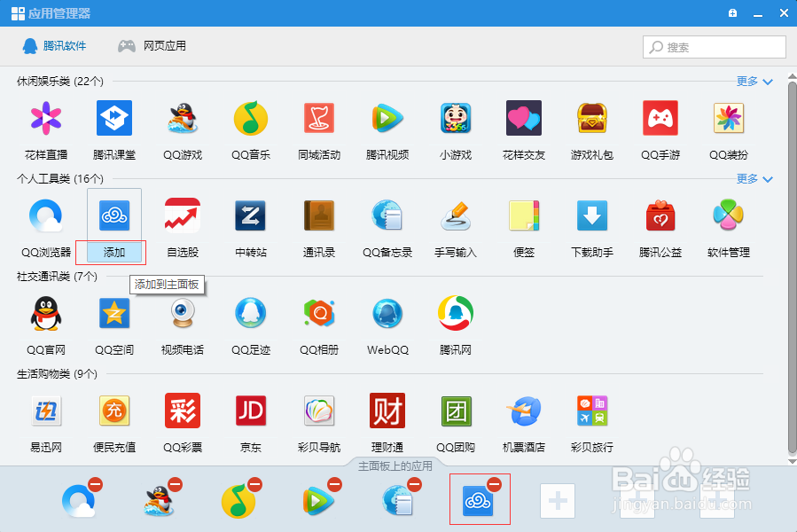This screenshot has height=532, width=797.
Task: Open the 下载助手 download icon
Action: click(591, 215)
